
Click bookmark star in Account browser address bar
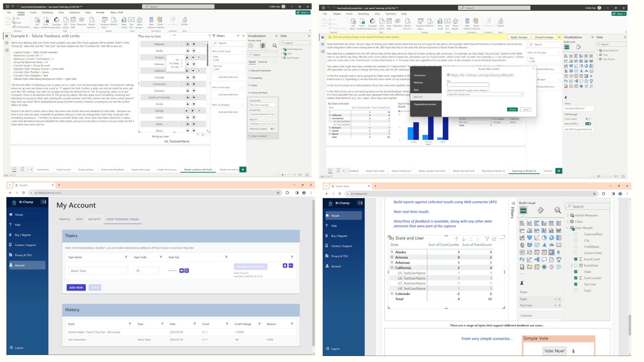coord(278,193)
